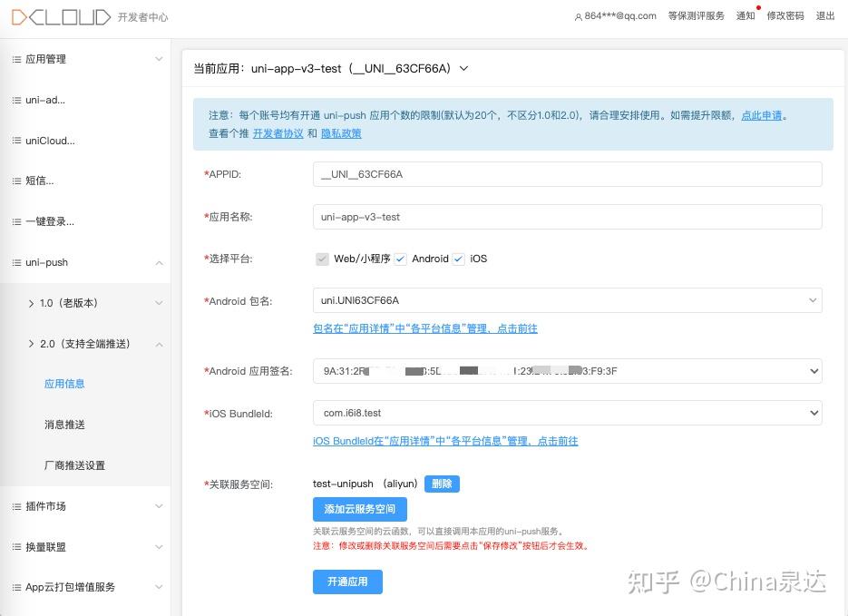Collapse the 2.0（支持全端推送）section
The height and width of the screenshot is (616, 848).
click(159, 343)
